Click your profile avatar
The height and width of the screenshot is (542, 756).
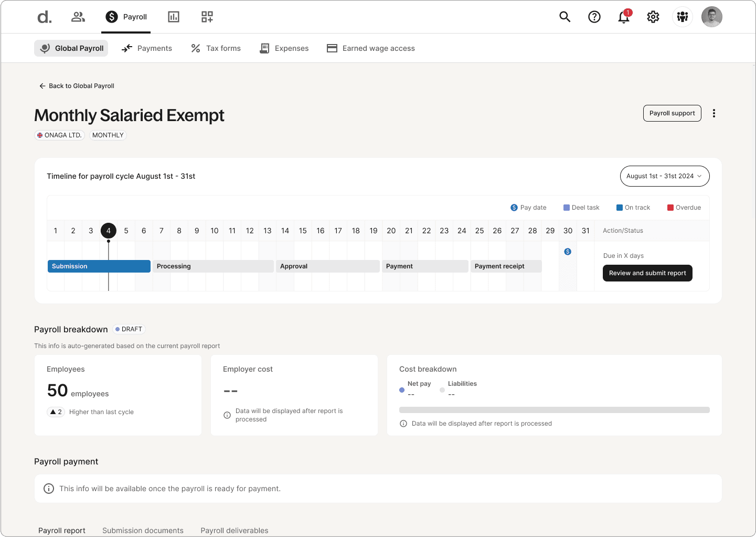click(711, 17)
